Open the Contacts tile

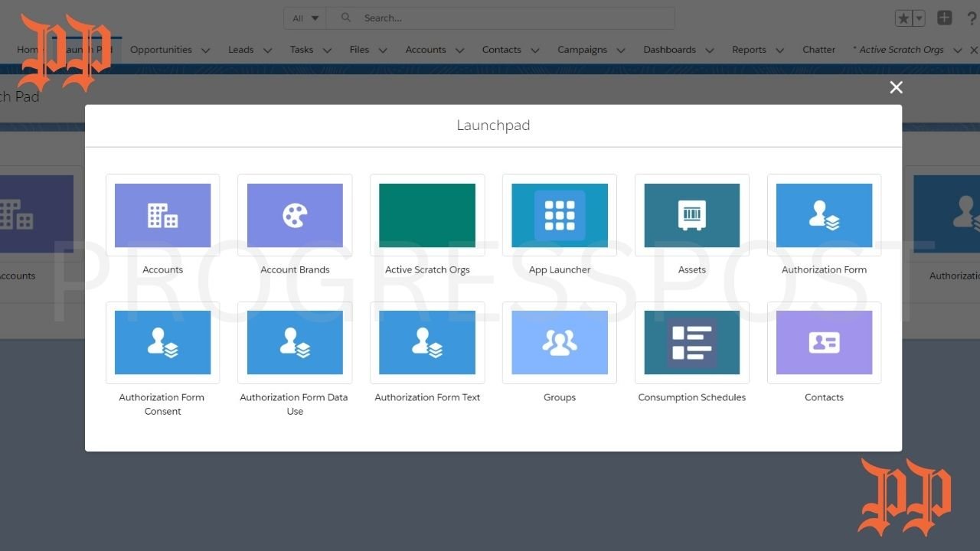point(824,343)
